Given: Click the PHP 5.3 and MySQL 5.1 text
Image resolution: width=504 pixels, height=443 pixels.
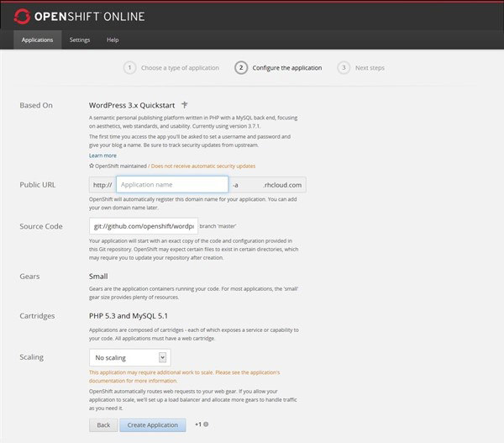Looking at the screenshot, I should [129, 316].
